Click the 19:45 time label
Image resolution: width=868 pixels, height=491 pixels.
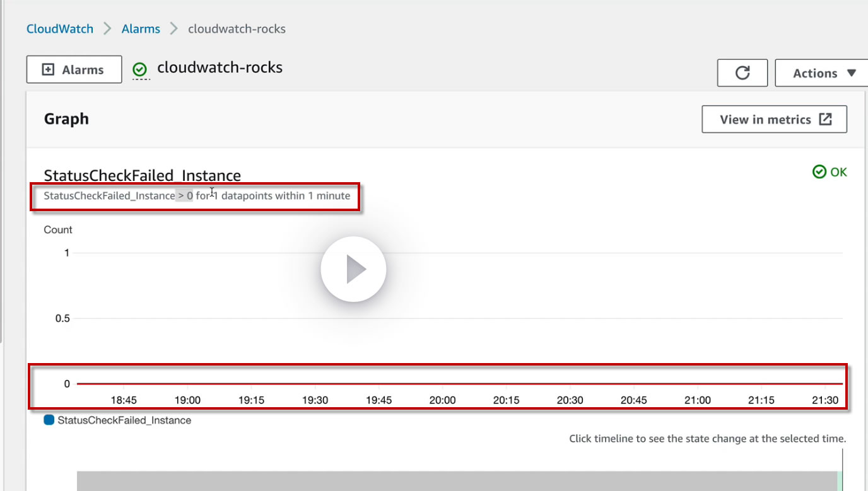point(378,400)
